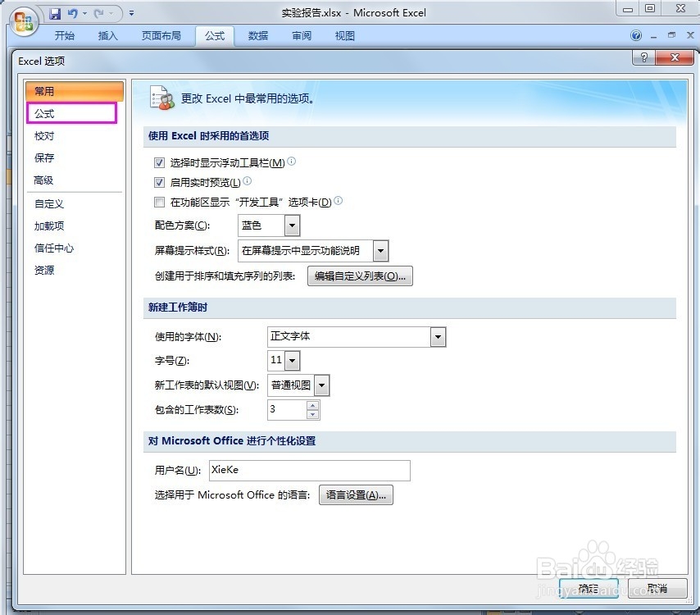Click 语言设置 button
Viewport: 700px width, 615px height.
pyautogui.click(x=356, y=494)
